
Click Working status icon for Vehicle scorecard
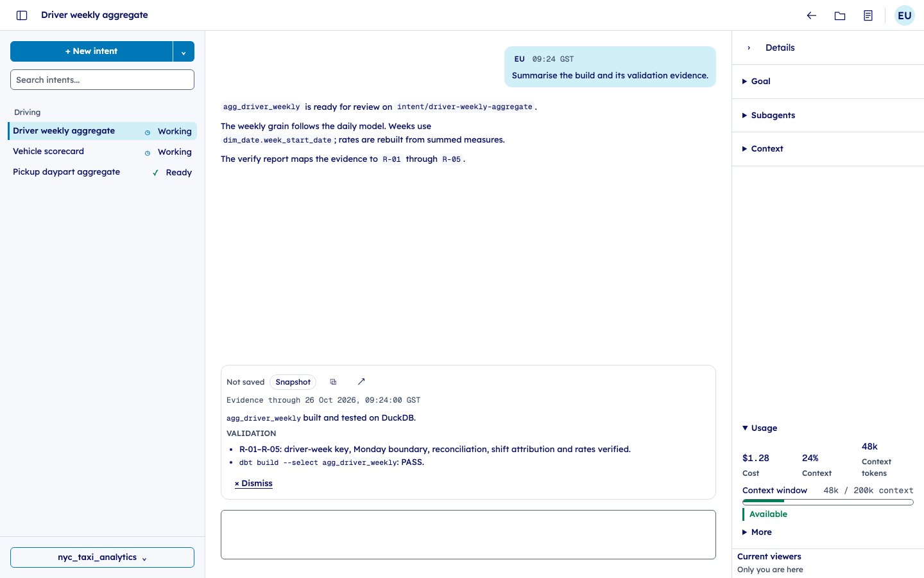[148, 153]
